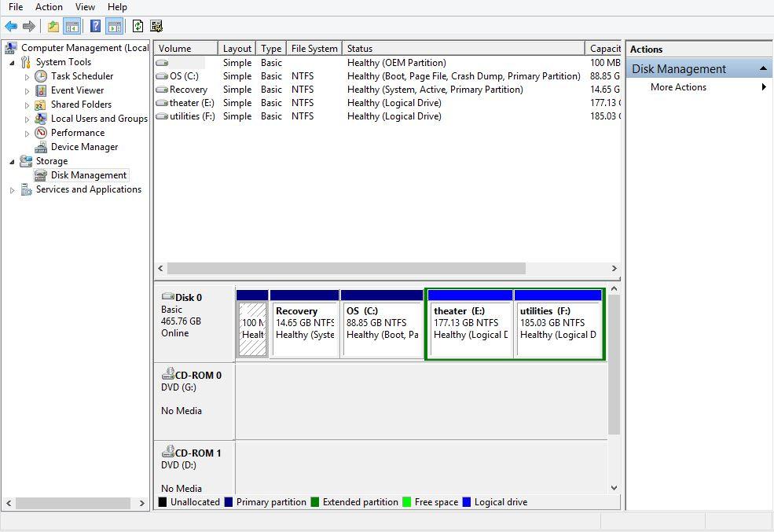The width and height of the screenshot is (774, 532).
Task: Open the Help question mark icon
Action: point(95,26)
